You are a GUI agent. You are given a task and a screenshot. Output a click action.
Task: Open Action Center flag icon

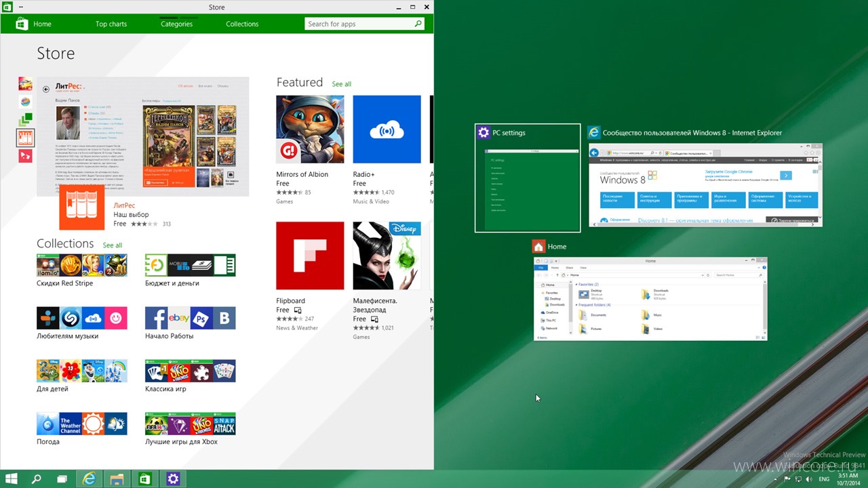[x=787, y=479]
